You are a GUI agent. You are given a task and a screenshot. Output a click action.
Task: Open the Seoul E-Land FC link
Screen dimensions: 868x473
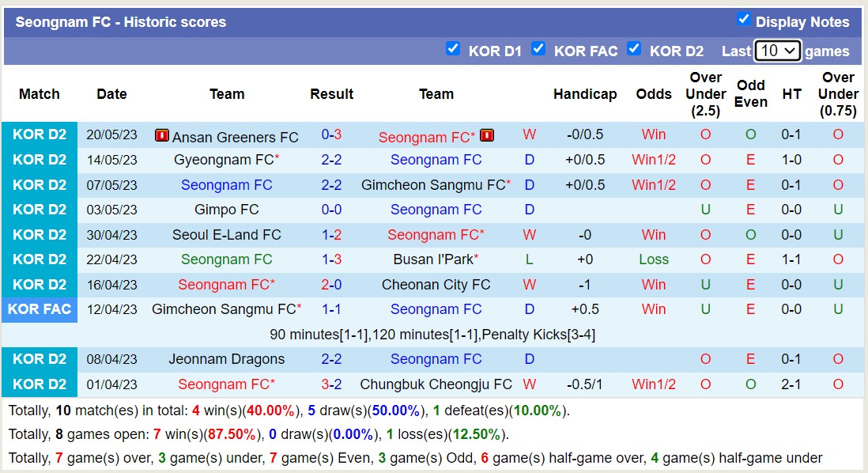(227, 234)
